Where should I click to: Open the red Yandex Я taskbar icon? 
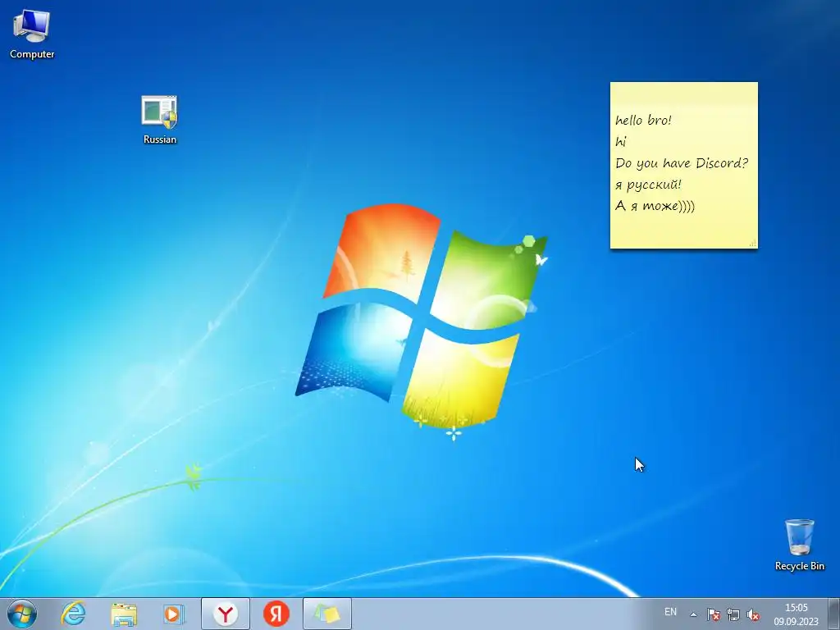click(x=276, y=614)
